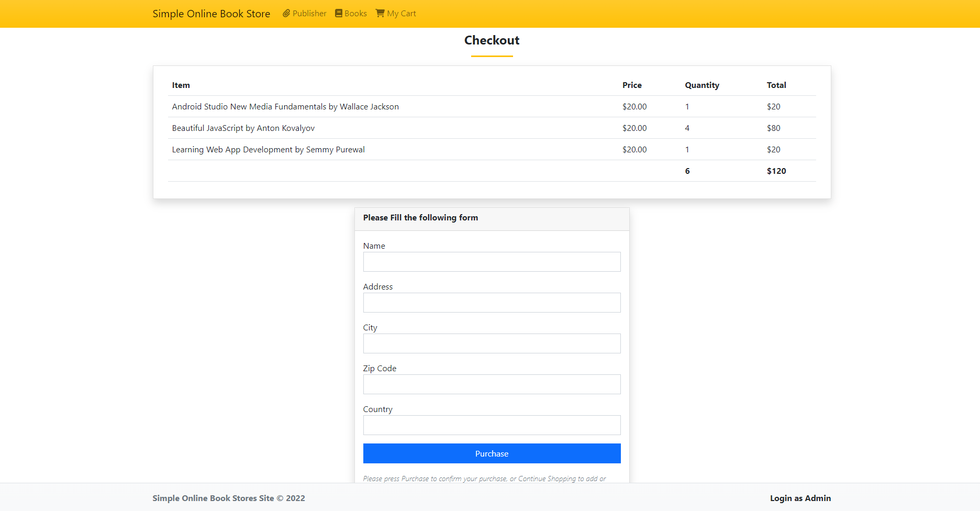Click the $120 order total cell

pyautogui.click(x=776, y=171)
